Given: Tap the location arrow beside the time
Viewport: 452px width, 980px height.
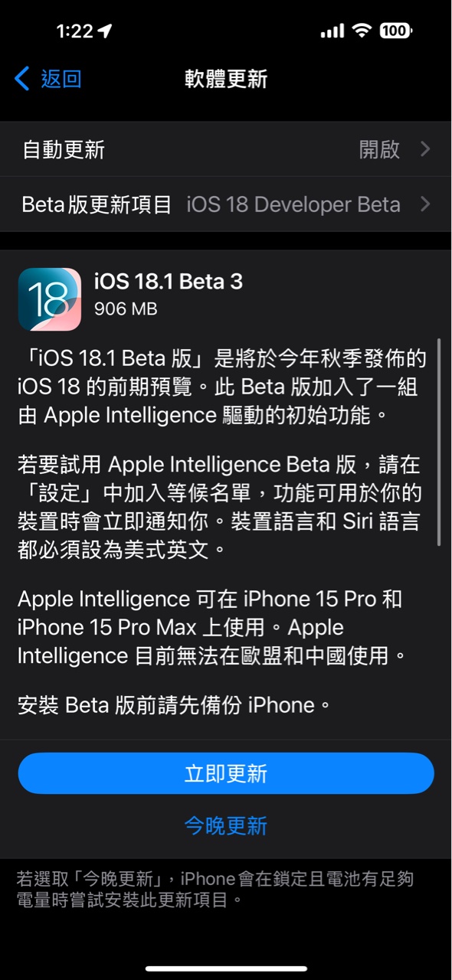Looking at the screenshot, I should (x=105, y=31).
